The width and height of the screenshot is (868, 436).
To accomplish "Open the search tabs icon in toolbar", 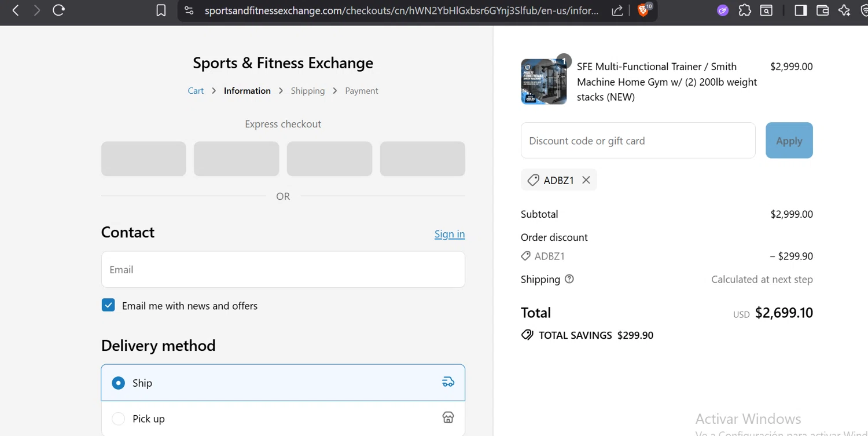I will pyautogui.click(x=766, y=10).
